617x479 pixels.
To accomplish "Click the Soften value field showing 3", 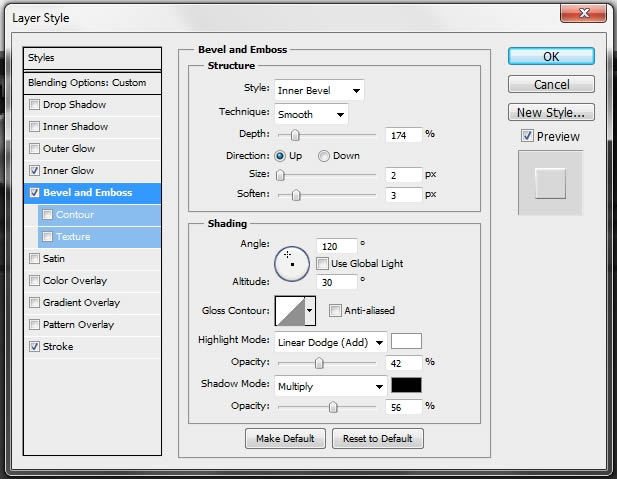I will (404, 195).
